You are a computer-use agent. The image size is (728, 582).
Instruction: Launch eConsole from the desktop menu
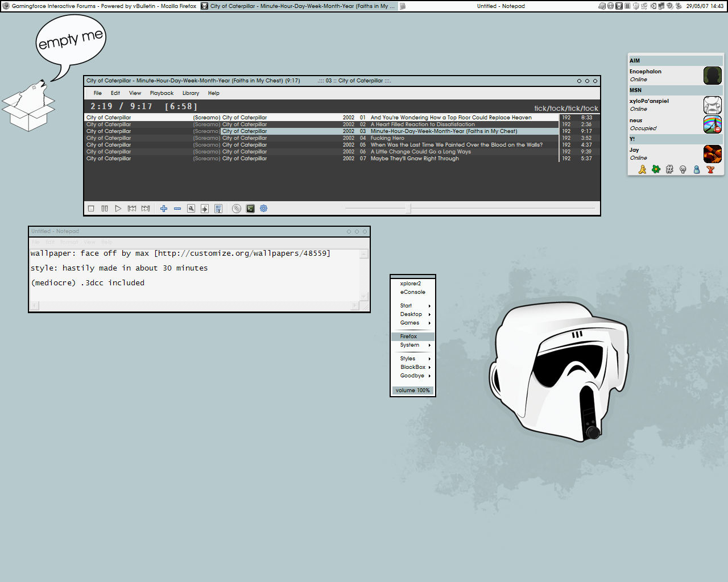[413, 292]
